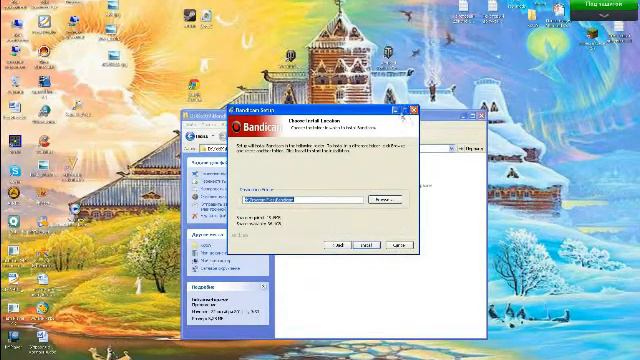Viewport: 640px width, 360px height.
Task: Click the Переход go button in Explorer
Action: point(471,149)
